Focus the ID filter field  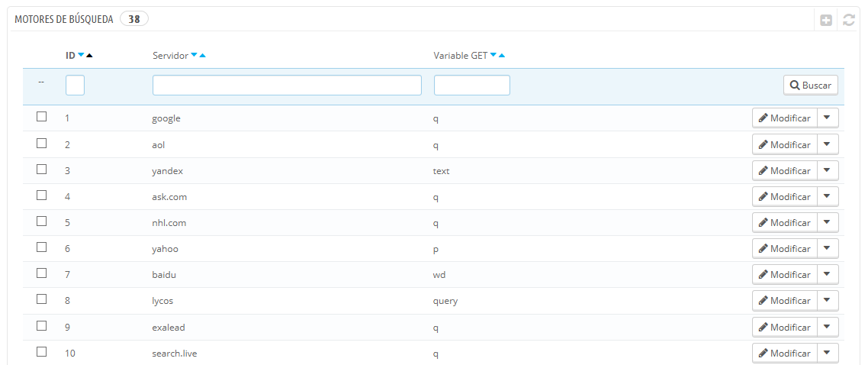pos(76,86)
